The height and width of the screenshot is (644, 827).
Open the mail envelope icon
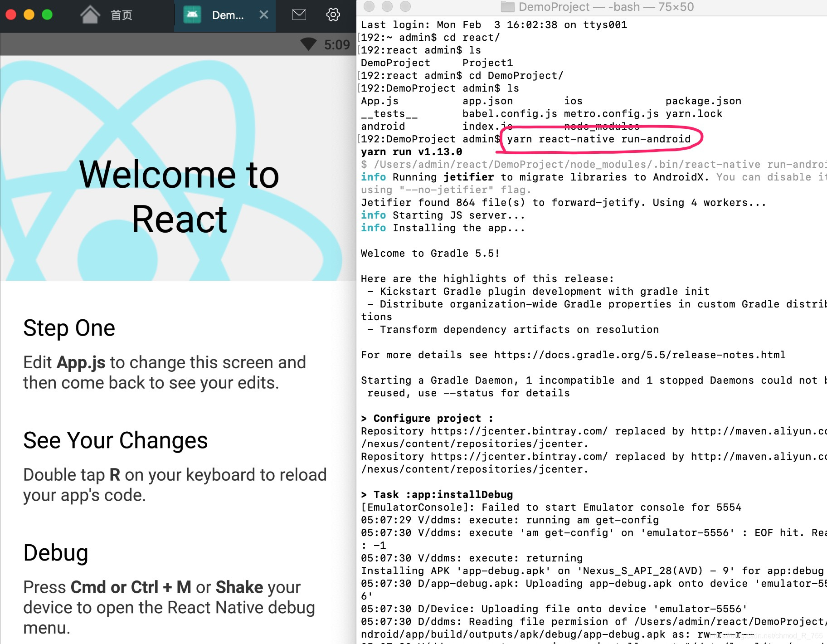pyautogui.click(x=299, y=15)
